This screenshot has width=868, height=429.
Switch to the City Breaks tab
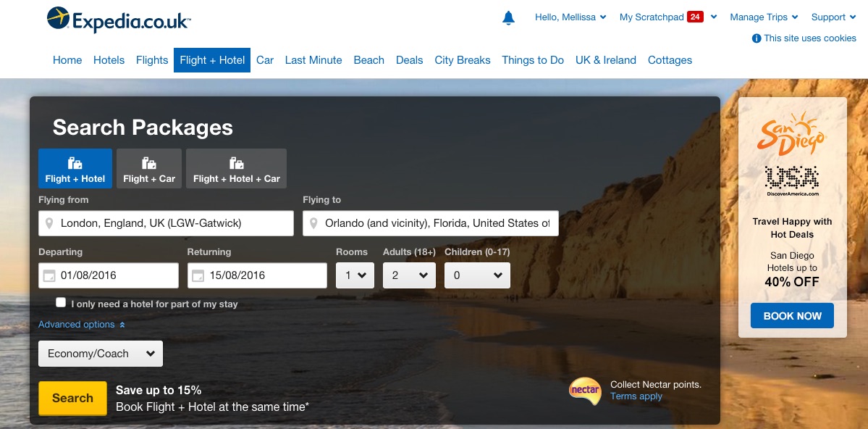pyautogui.click(x=462, y=60)
